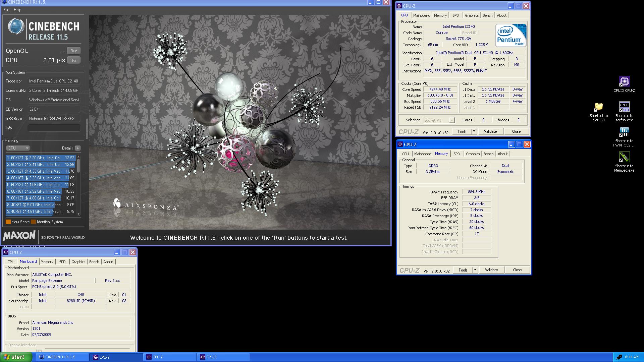Expand Tools dropdown arrow in top CPU-Z window

[474, 132]
